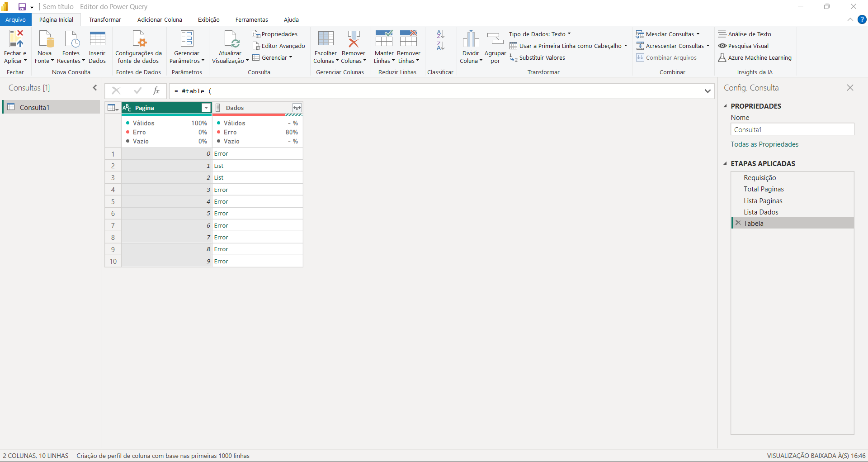868x462 pixels.
Task: Open the help question mark icon
Action: (862, 19)
